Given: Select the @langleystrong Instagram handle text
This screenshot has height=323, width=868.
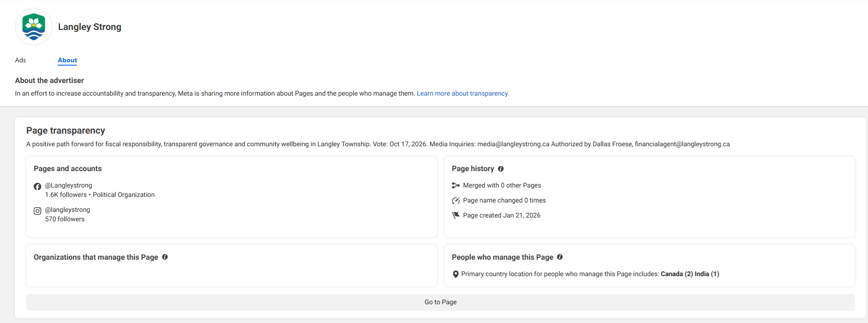Looking at the screenshot, I should point(67,210).
